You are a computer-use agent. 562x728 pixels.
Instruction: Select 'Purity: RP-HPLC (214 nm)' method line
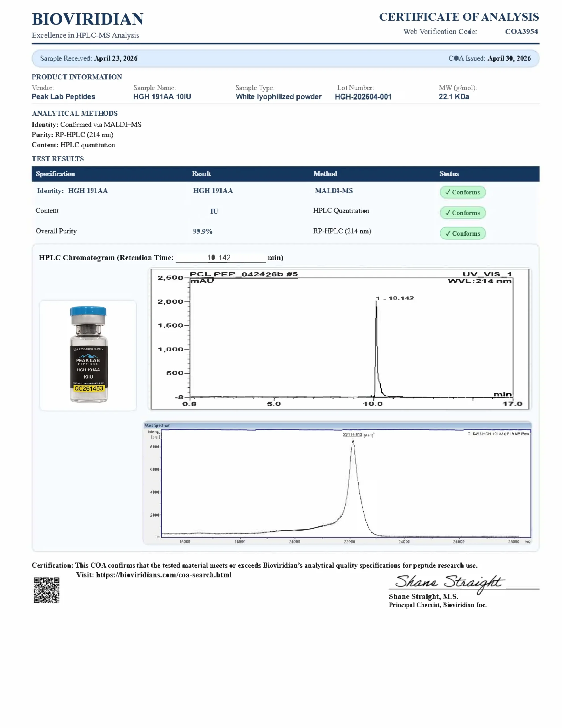73,135
